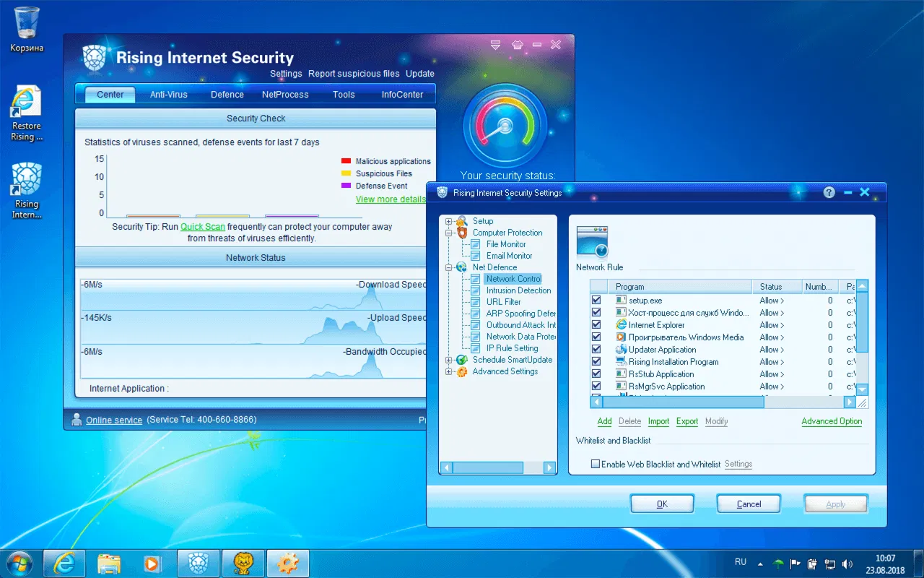The height and width of the screenshot is (578, 924).
Task: Click the Quick Scan link
Action: 202,226
